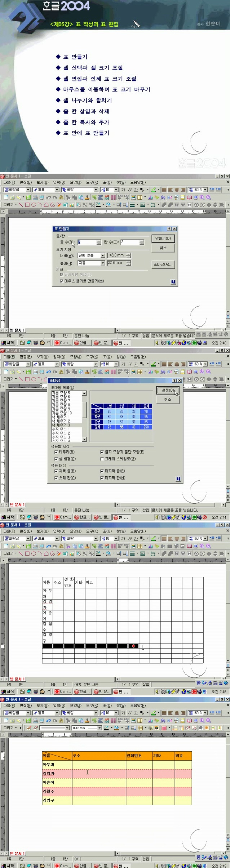Select ellipse drawing tool in 표 만들기 dialog window
The height and width of the screenshot is (868, 230).
click(34, 205)
